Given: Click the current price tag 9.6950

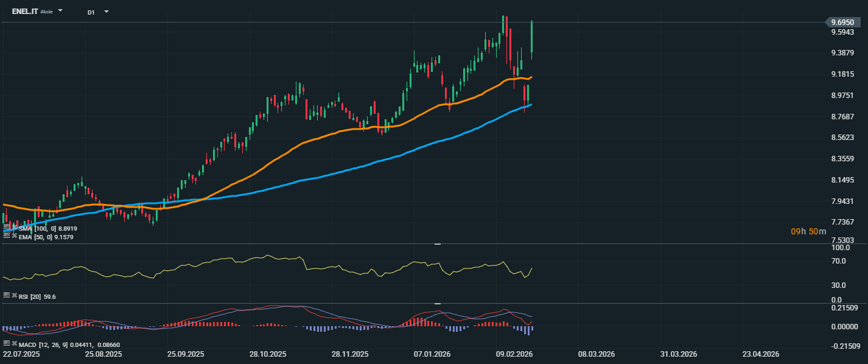Looking at the screenshot, I should (845, 22).
